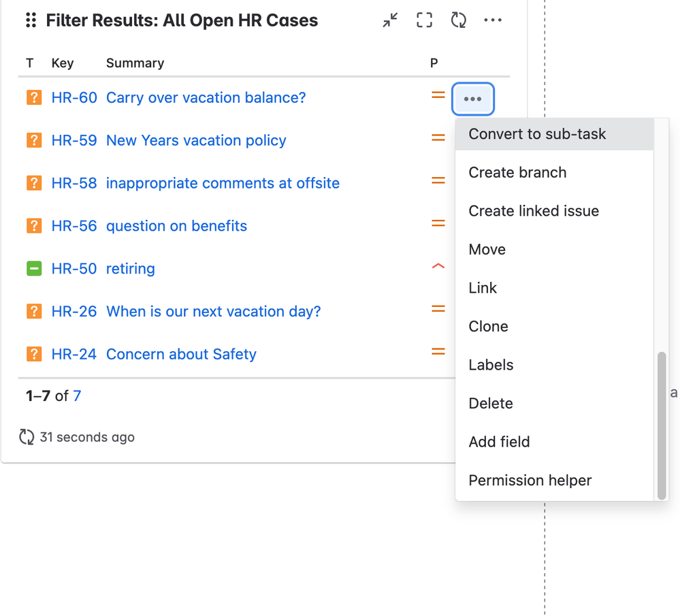Click the actions menu scrollbar thumb
Image resolution: width=680 pixels, height=616 pixels.
(x=662, y=425)
